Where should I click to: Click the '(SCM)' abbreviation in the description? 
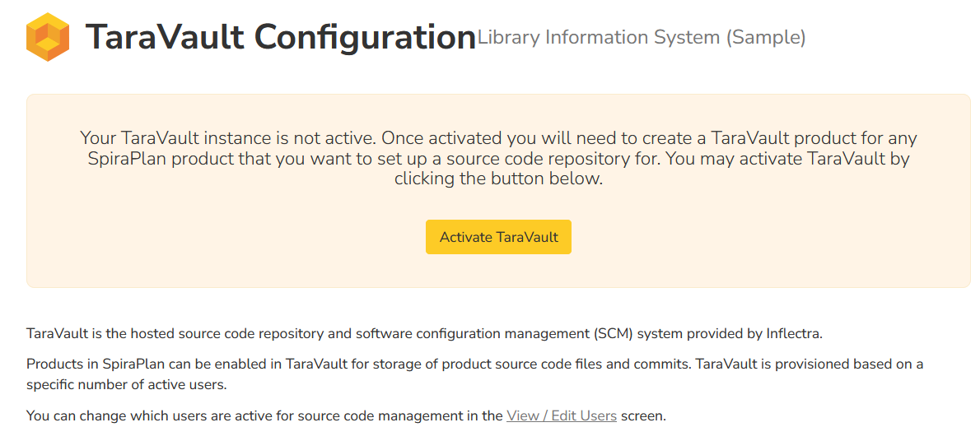point(612,333)
